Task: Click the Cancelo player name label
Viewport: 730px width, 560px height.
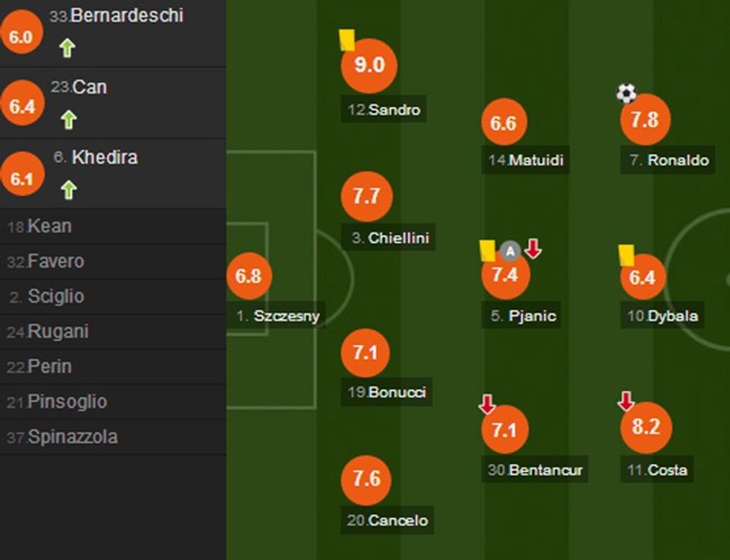Action: click(x=388, y=520)
